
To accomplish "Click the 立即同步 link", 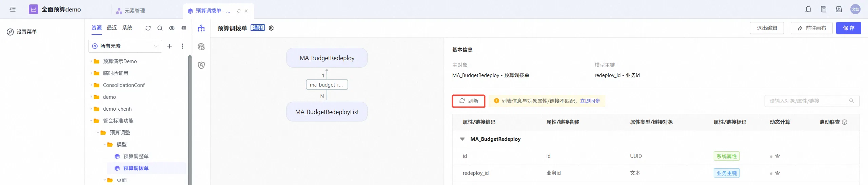I will point(590,101).
